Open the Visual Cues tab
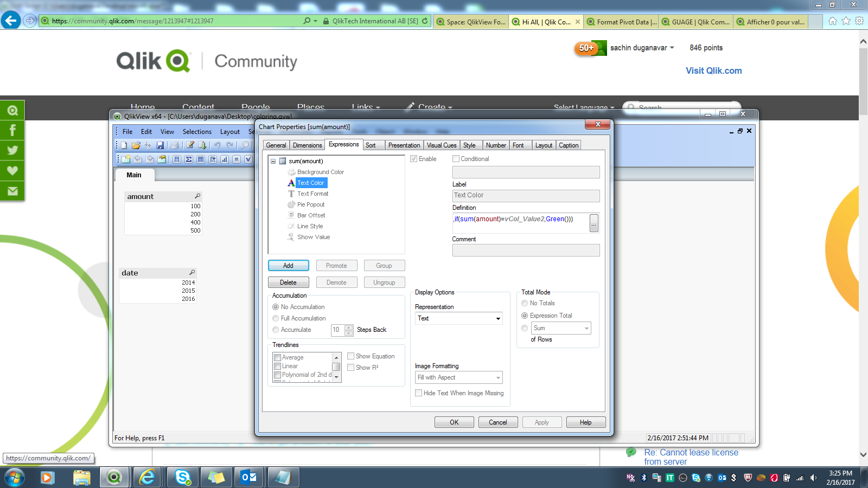This screenshot has height=488, width=868. click(x=442, y=145)
